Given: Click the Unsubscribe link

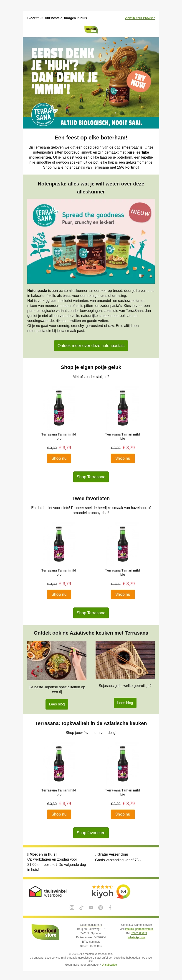Looking at the screenshot, I should pyautogui.click(x=109, y=965).
